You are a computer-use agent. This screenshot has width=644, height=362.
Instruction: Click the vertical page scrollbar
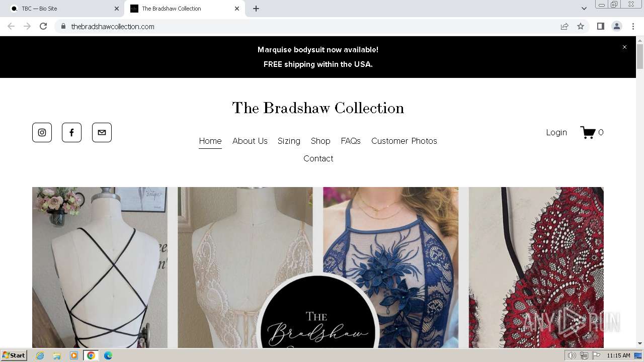[640, 191]
